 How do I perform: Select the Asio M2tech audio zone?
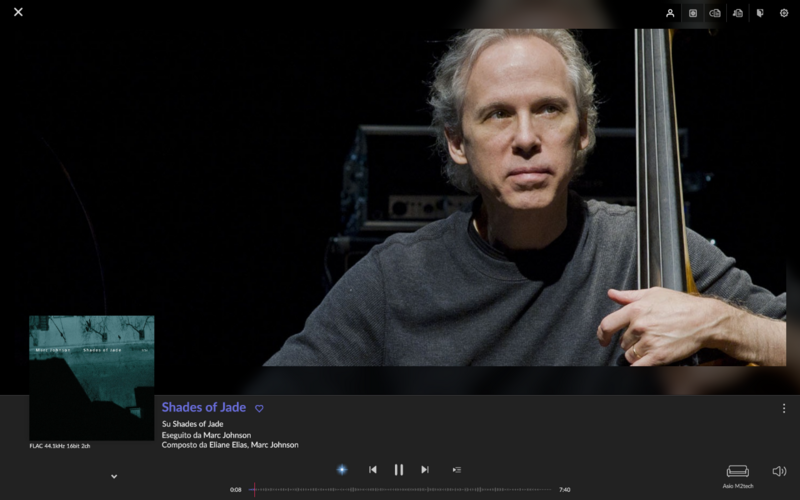[738, 477]
